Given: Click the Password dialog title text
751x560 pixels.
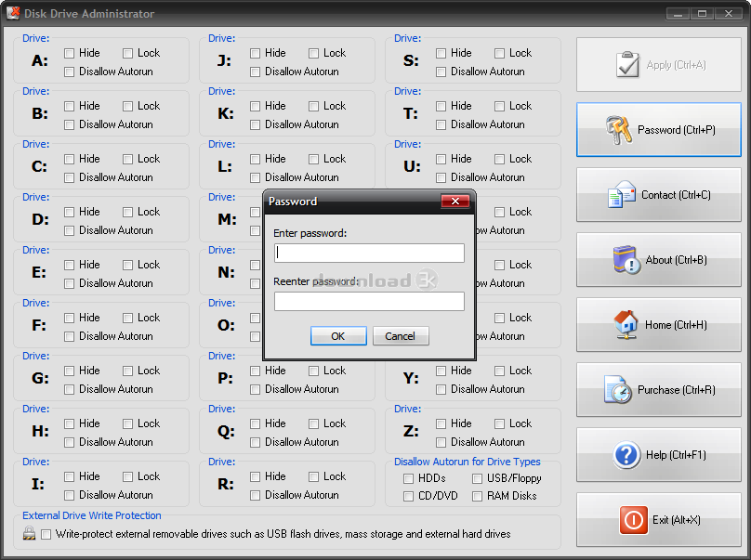Looking at the screenshot, I should 293,201.
